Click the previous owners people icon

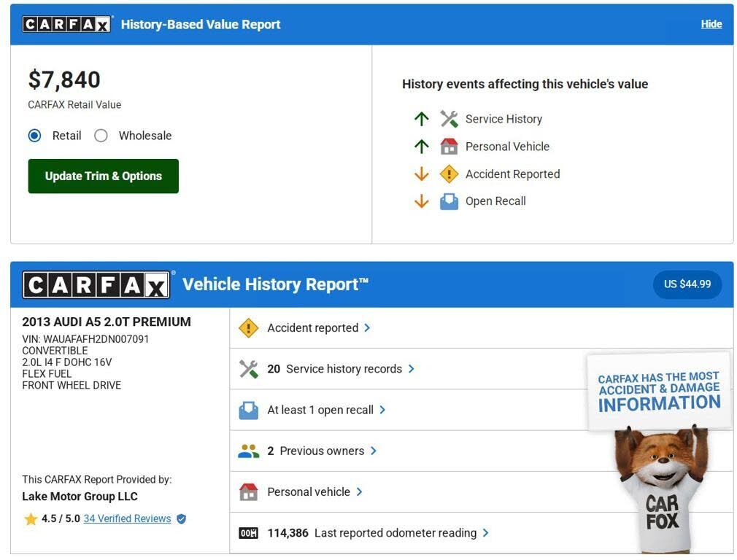tap(249, 451)
